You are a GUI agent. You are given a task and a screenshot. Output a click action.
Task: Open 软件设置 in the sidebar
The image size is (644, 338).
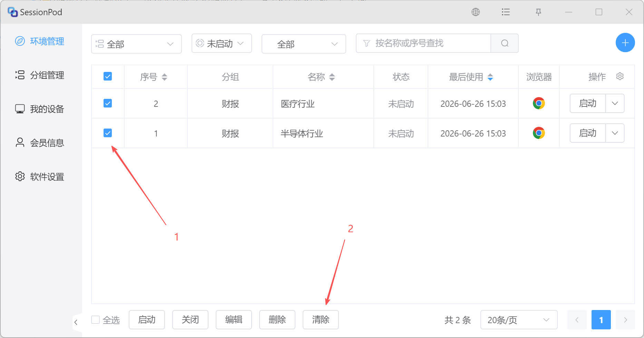click(40, 177)
